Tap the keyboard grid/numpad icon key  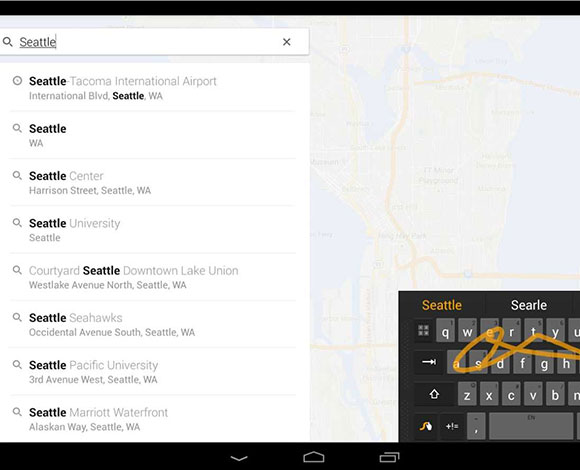pos(423,331)
